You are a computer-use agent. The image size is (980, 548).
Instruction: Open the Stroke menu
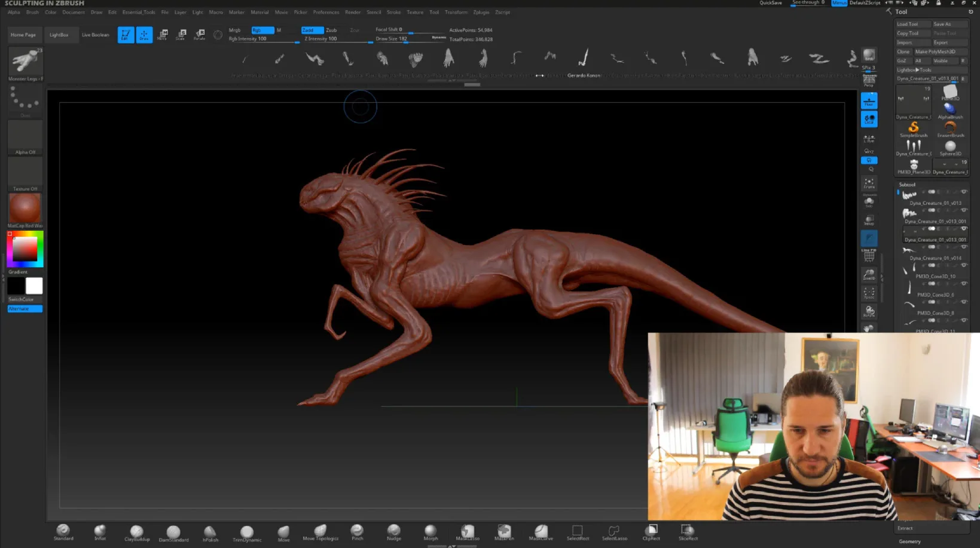[x=393, y=12]
